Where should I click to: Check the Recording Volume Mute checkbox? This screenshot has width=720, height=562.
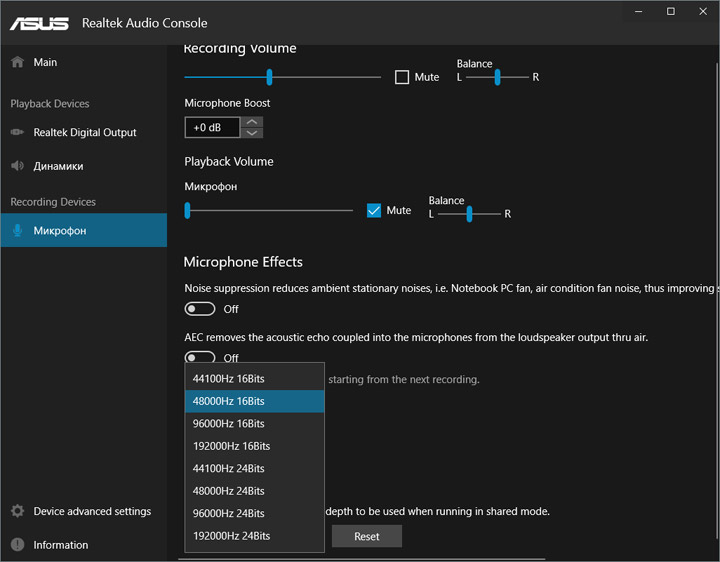[x=402, y=77]
